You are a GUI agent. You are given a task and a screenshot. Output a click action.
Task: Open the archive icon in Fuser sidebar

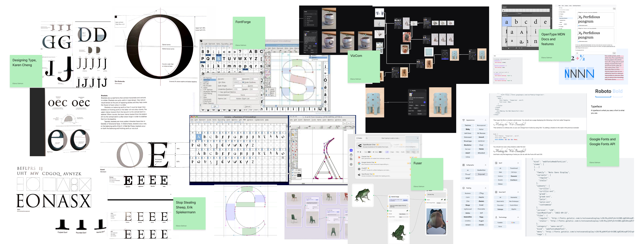click(x=351, y=155)
